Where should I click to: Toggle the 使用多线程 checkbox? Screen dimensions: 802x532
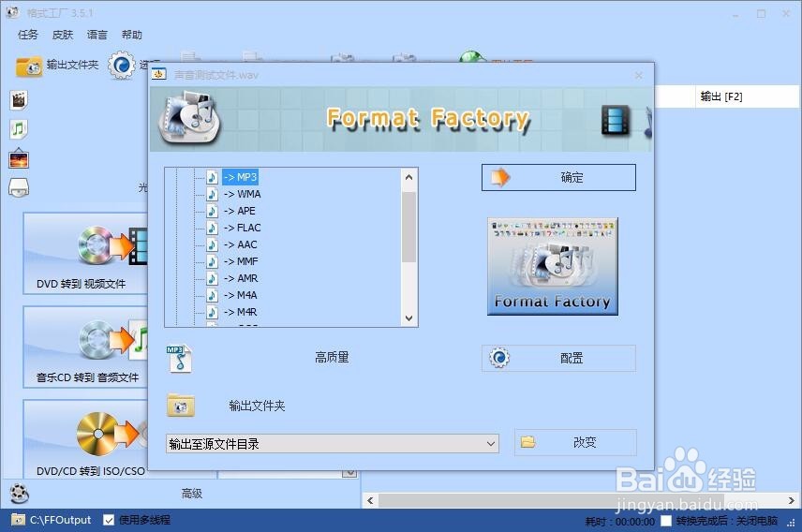tap(109, 520)
